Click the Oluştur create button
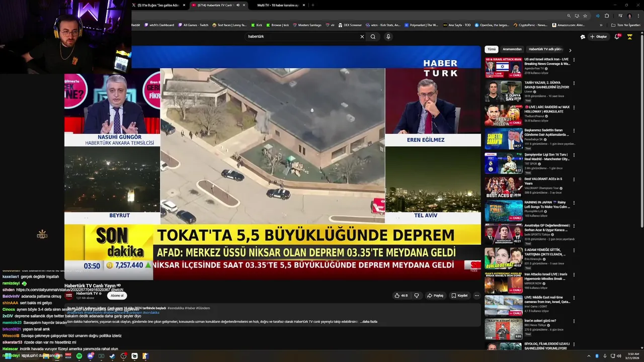 (599, 37)
